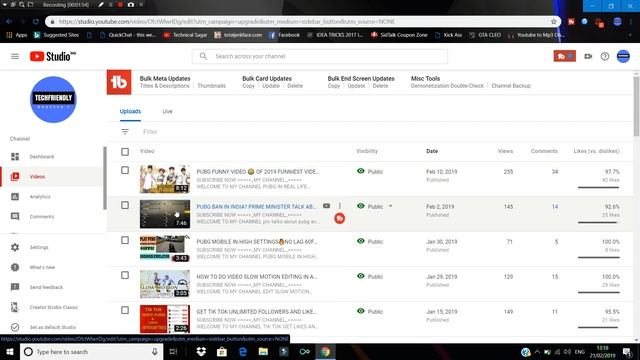Open Technical Sagar bookmark

click(x=185, y=35)
